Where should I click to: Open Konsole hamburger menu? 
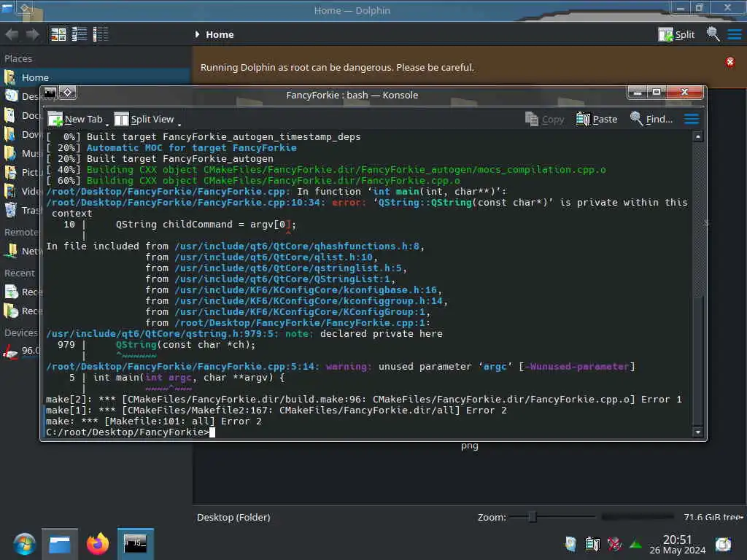pos(692,119)
